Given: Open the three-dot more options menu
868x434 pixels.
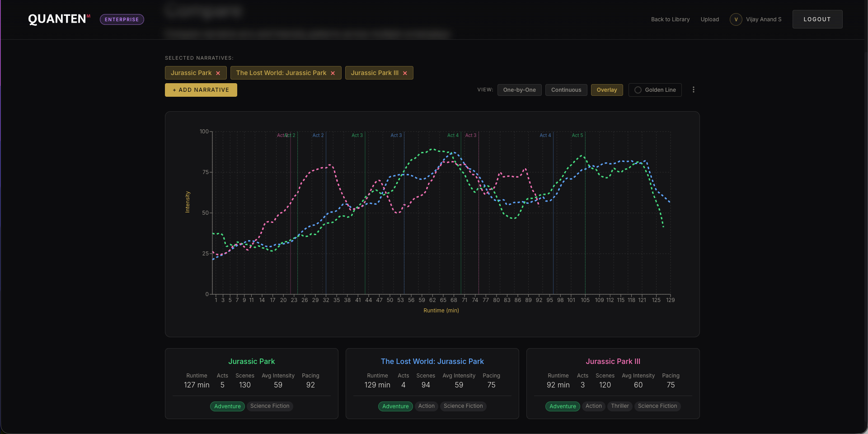Looking at the screenshot, I should (x=693, y=90).
